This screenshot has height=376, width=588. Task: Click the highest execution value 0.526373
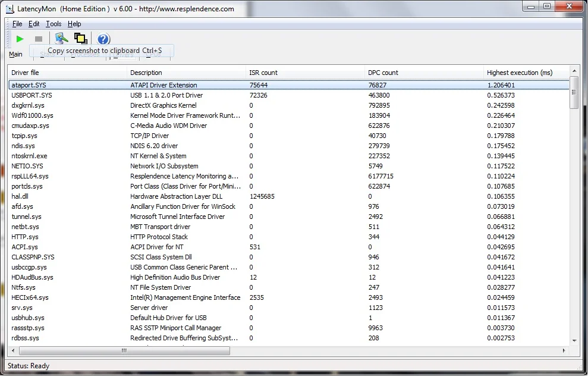pyautogui.click(x=501, y=95)
